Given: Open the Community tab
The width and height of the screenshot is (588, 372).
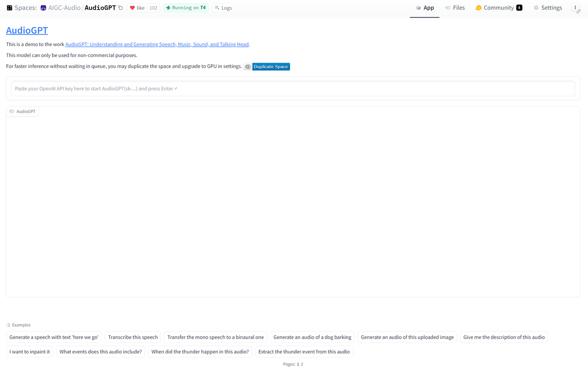Looking at the screenshot, I should (499, 8).
